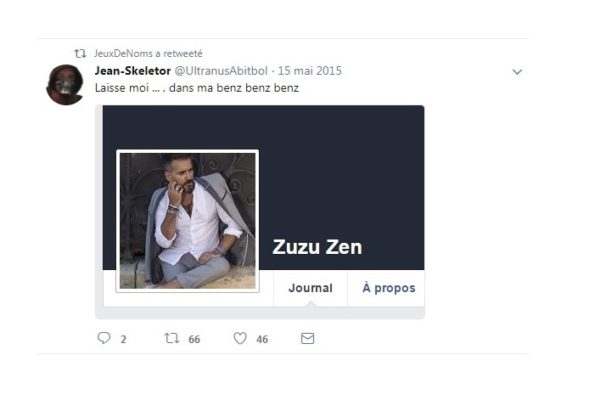Retweet using the arrows icon beside 66
Screen dimensions: 600x400
point(172,338)
